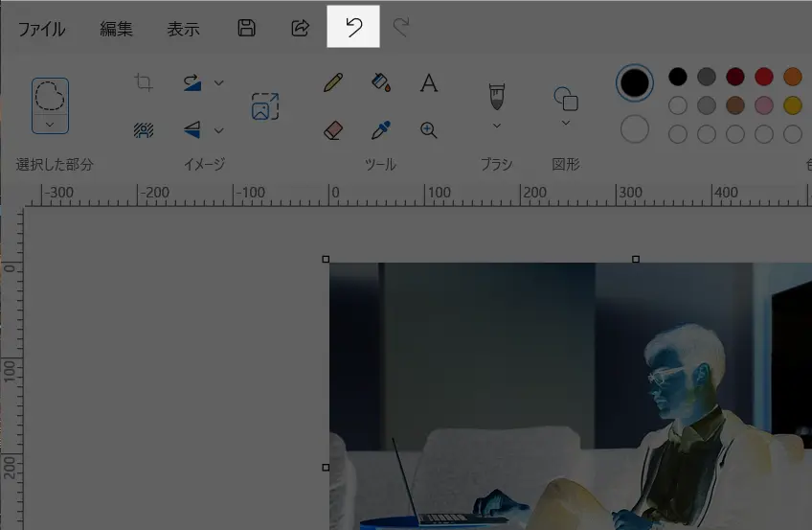Open the 編集 menu
The height and width of the screenshot is (530, 812).
coord(117,29)
